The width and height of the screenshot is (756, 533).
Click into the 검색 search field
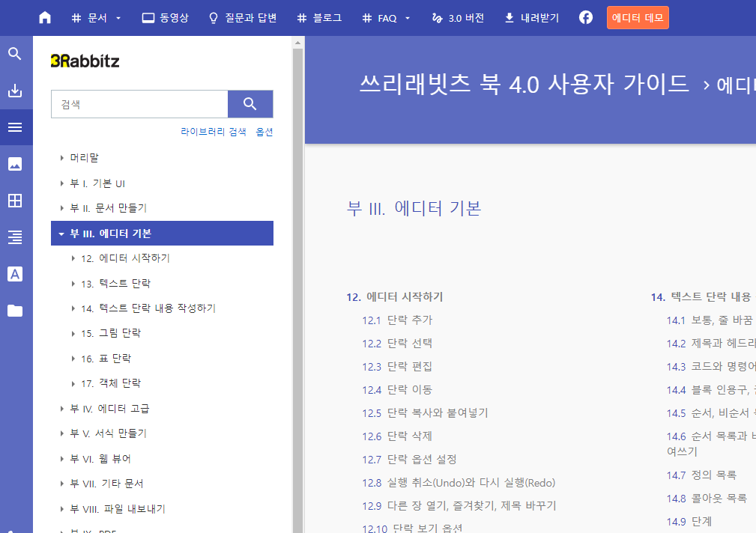coord(139,104)
